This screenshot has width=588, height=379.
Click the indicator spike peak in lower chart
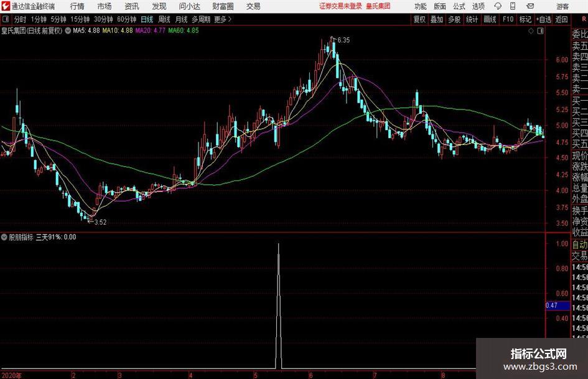click(x=278, y=245)
